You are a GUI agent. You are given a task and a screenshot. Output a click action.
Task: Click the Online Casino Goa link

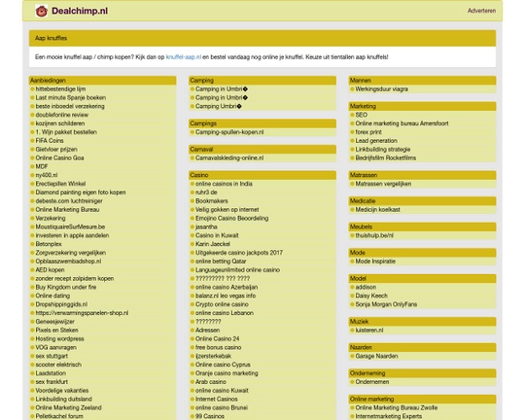pyautogui.click(x=59, y=157)
